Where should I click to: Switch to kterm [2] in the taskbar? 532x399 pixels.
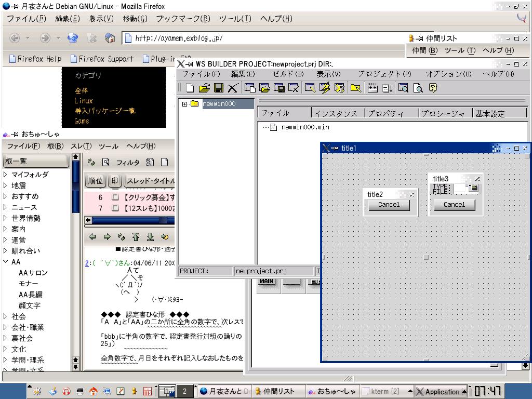coord(385,391)
